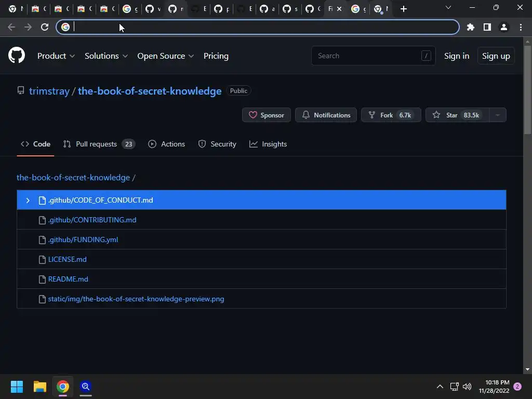
Task: Open the Chrome profile avatar
Action: [504, 27]
